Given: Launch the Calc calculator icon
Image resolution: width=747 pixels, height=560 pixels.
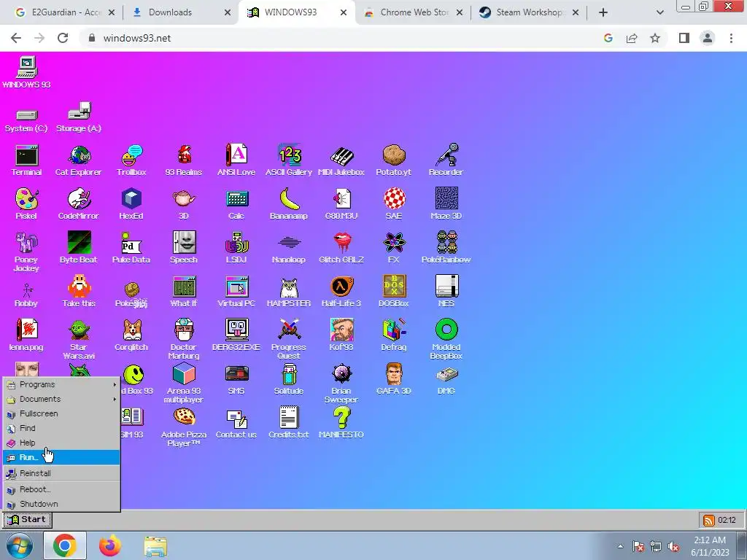Looking at the screenshot, I should click(x=236, y=204).
